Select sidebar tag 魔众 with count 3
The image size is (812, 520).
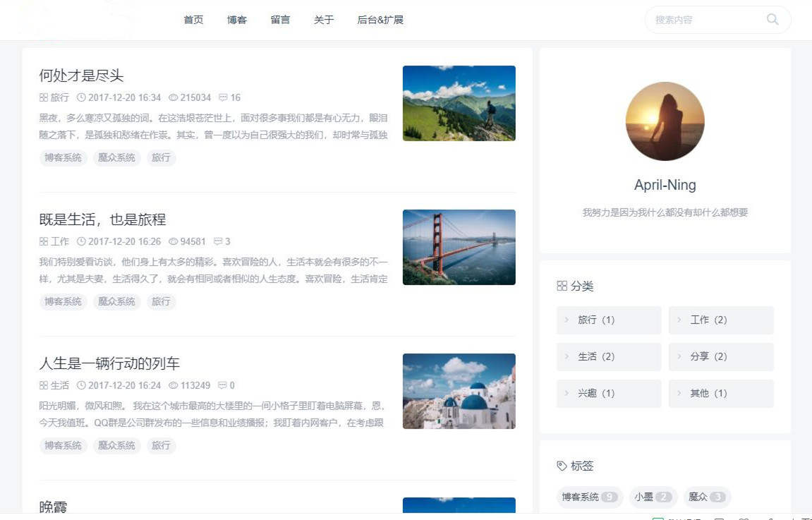coord(707,497)
